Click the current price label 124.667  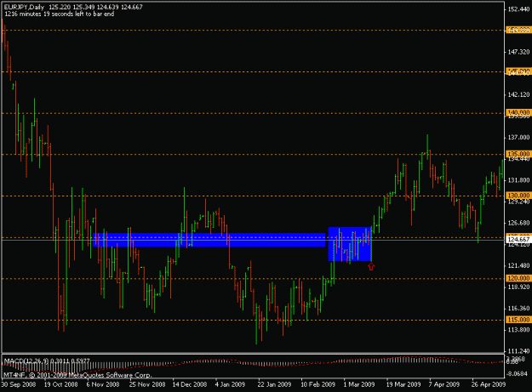coord(518,239)
